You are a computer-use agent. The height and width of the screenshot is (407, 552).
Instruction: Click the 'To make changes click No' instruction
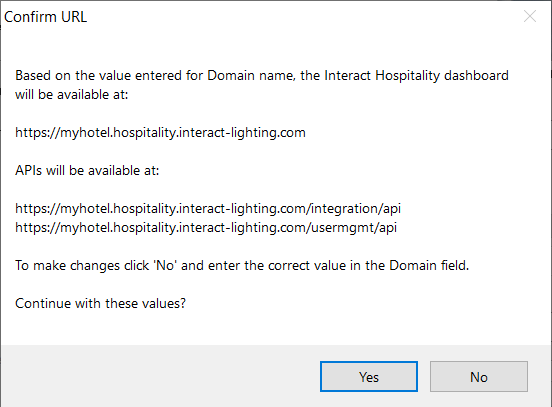pos(242,265)
